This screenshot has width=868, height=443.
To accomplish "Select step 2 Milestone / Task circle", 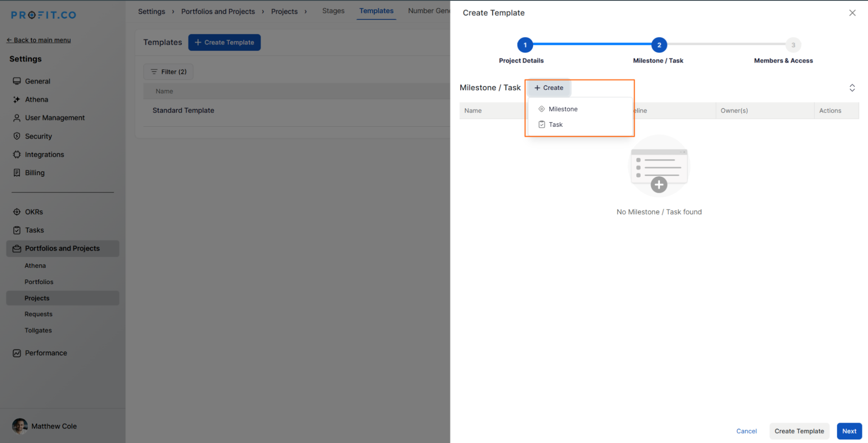I will [659, 45].
